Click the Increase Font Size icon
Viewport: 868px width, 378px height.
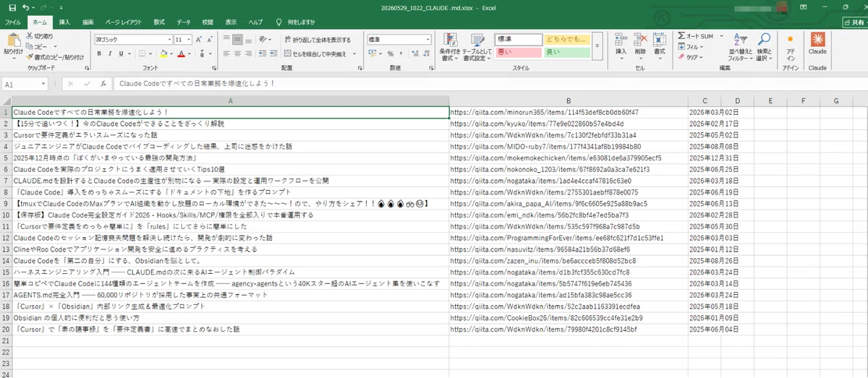197,40
